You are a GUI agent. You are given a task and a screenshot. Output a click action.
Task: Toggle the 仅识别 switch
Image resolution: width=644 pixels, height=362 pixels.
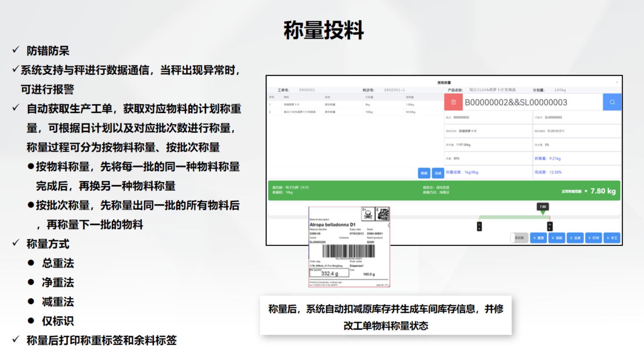click(519, 238)
